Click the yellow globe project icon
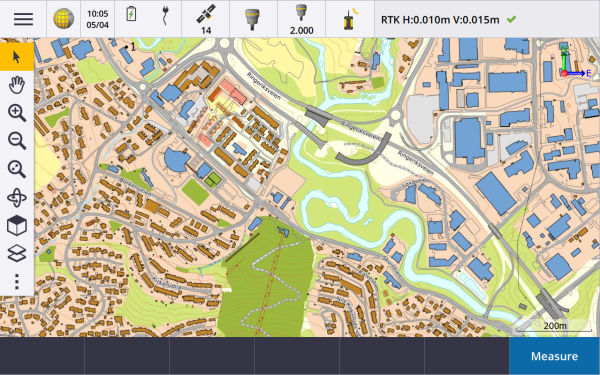This screenshot has height=375, width=600. coord(64,19)
